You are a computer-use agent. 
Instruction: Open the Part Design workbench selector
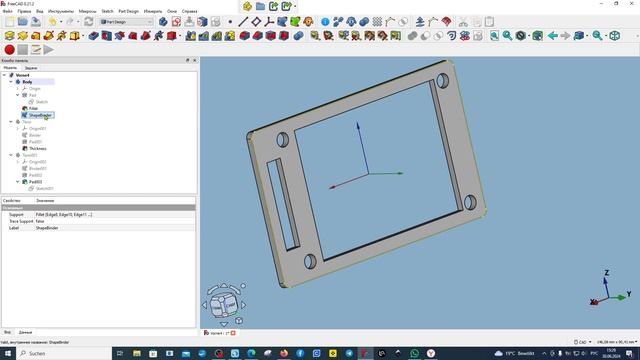tap(126, 22)
